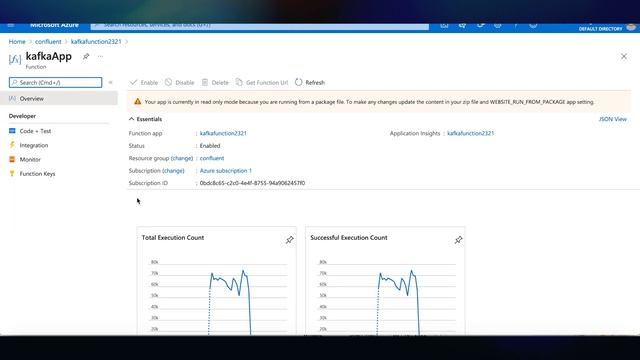Focus the Search (Cmd+/) box

tap(56, 82)
